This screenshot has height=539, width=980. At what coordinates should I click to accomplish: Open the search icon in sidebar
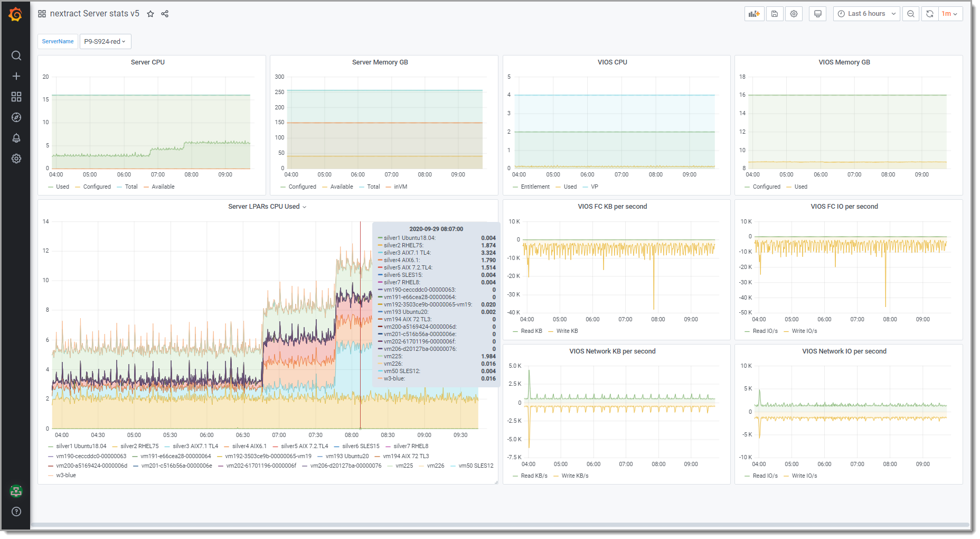click(x=16, y=55)
